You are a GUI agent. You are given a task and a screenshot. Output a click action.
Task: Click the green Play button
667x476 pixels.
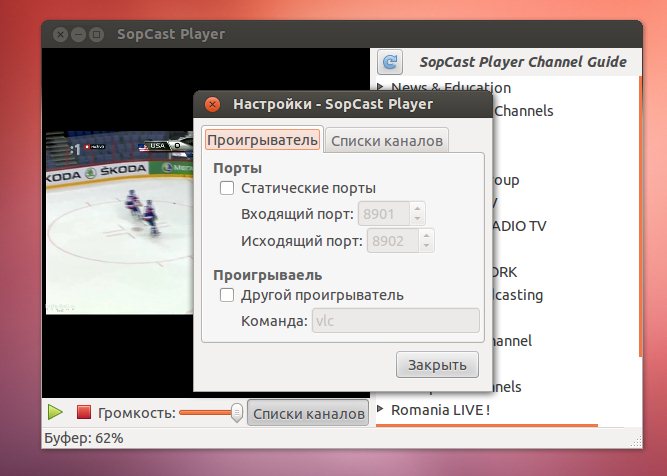coord(55,412)
